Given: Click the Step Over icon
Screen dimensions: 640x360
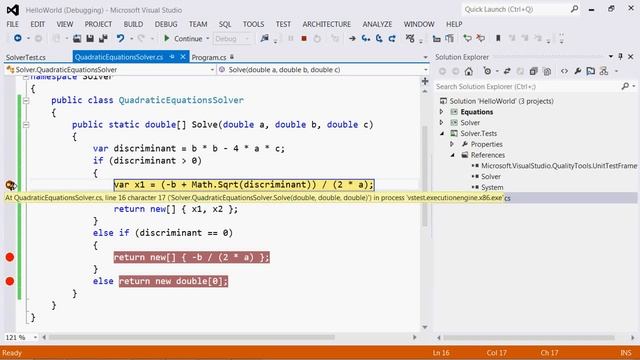Looking at the screenshot, I should click(379, 38).
